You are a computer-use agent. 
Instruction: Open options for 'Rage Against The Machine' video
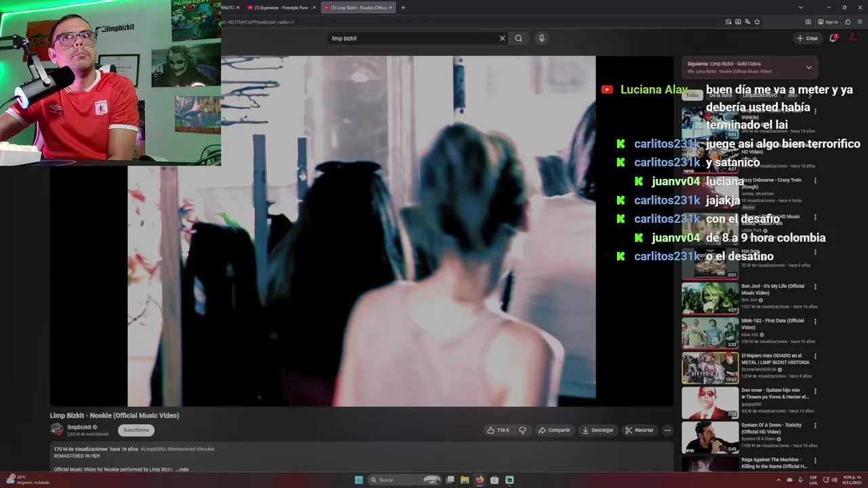815,460
